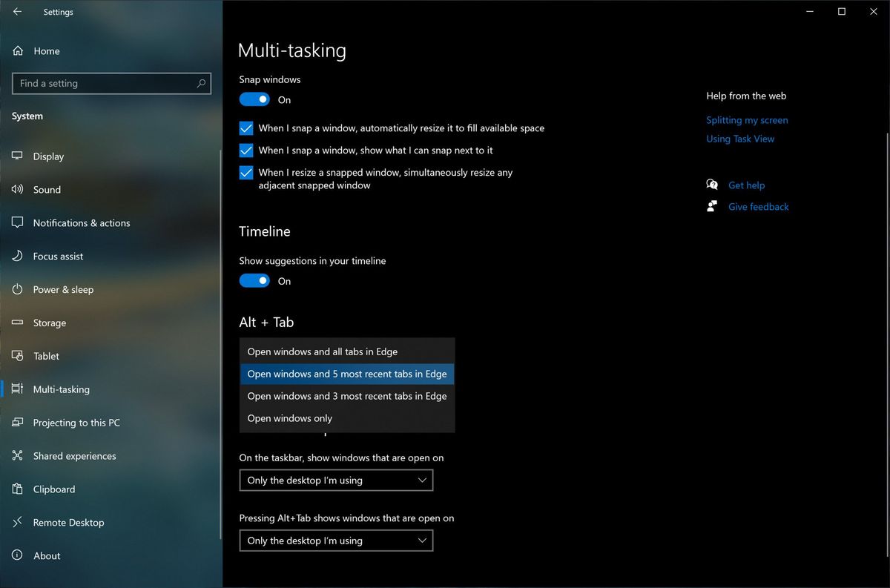Image resolution: width=890 pixels, height=588 pixels.
Task: Turn off the Snap windows toggle
Action: click(x=254, y=99)
